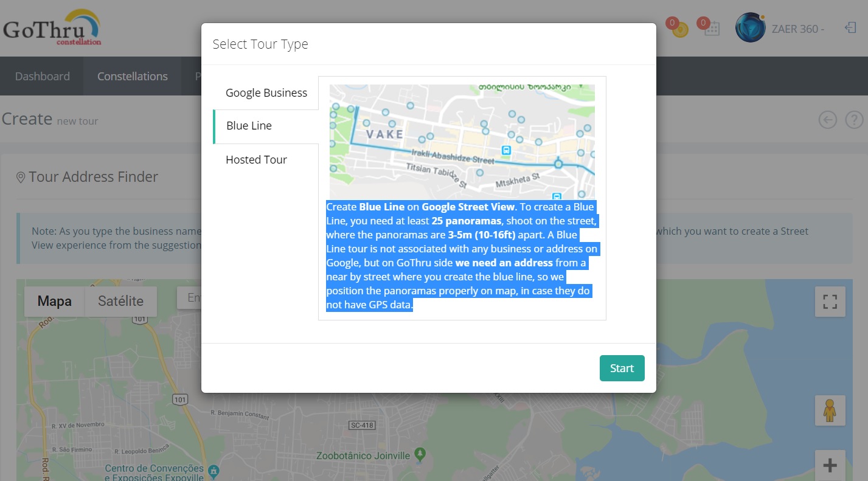Select the Hosted Tour tab

click(266, 160)
